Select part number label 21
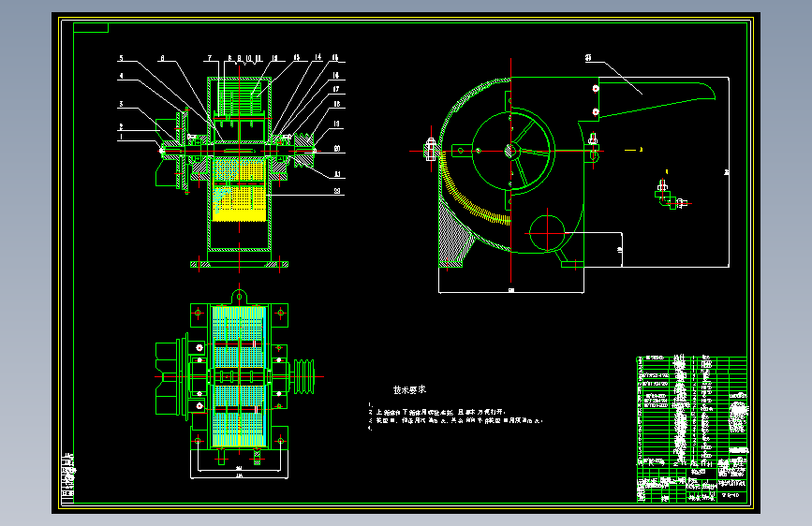This screenshot has height=526, width=812. click(337, 174)
